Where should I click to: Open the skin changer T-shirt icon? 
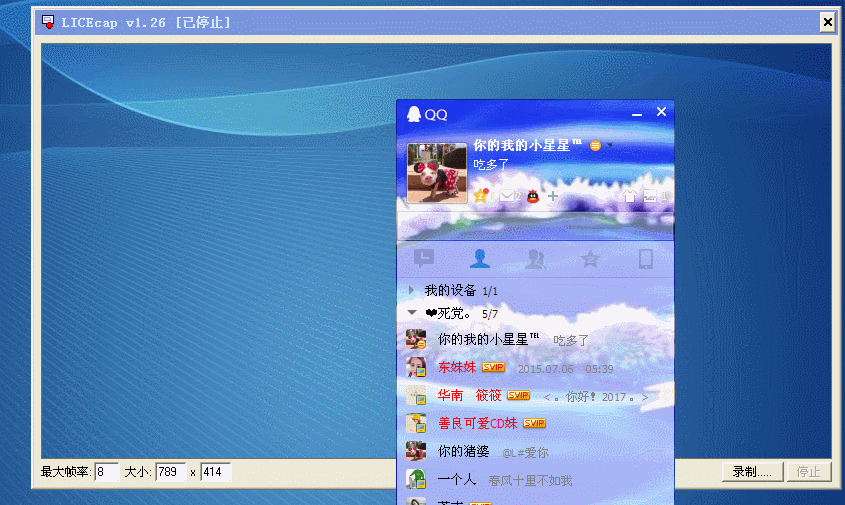629,196
